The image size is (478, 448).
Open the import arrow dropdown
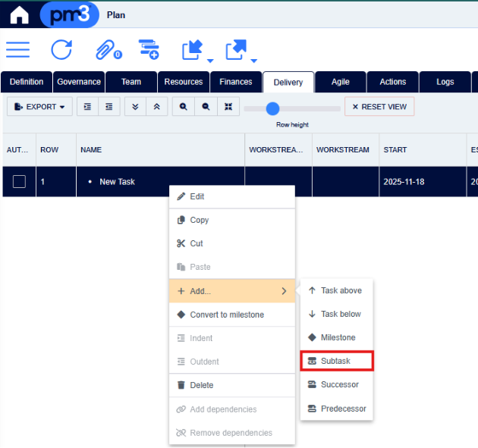[195, 51]
